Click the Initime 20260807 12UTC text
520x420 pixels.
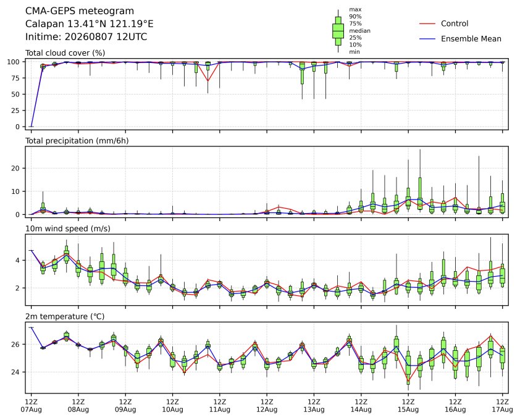(86, 36)
